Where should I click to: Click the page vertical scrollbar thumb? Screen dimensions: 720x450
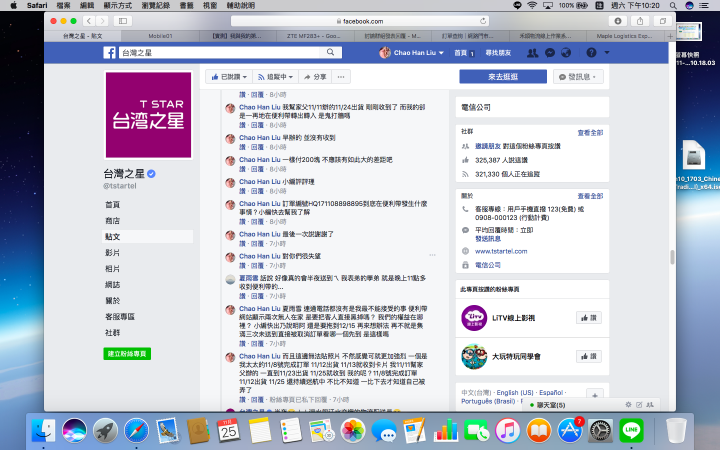click(672, 257)
